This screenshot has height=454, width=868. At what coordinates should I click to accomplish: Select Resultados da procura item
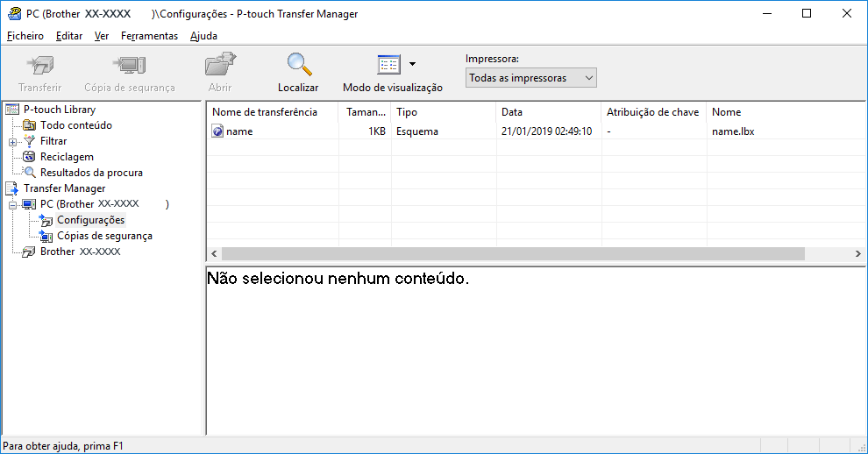pyautogui.click(x=91, y=173)
